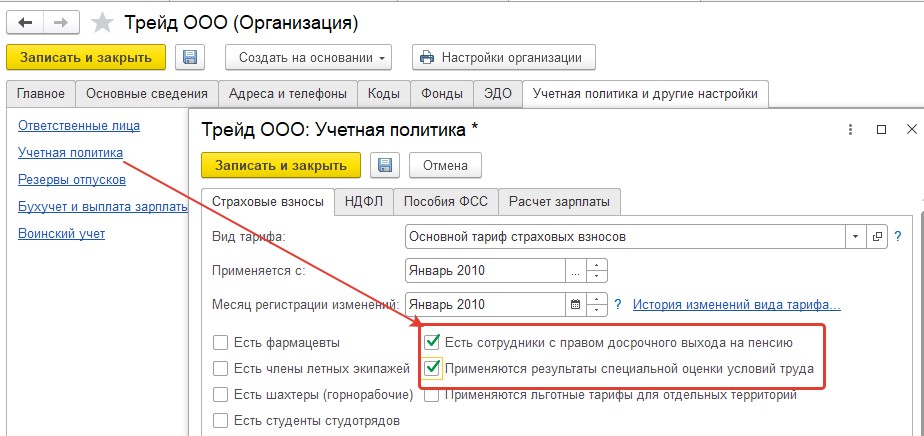Open calendar picker for registration month
This screenshot has height=436, width=924.
[x=576, y=305]
